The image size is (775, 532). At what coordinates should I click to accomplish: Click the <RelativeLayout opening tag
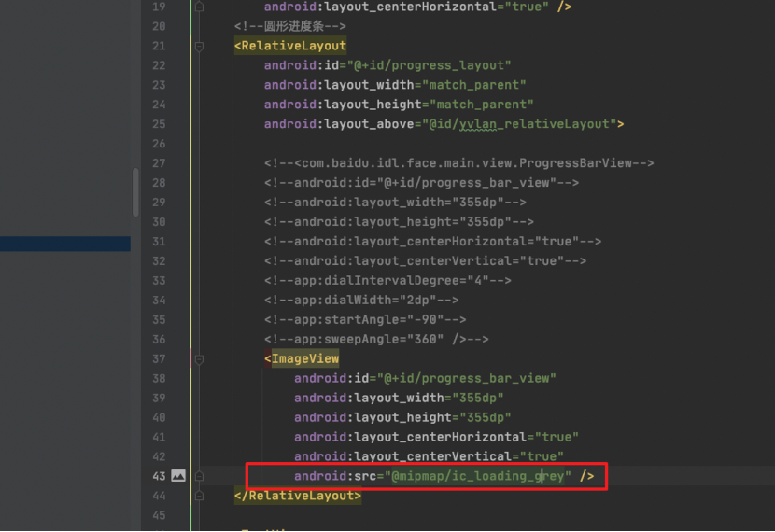click(290, 46)
